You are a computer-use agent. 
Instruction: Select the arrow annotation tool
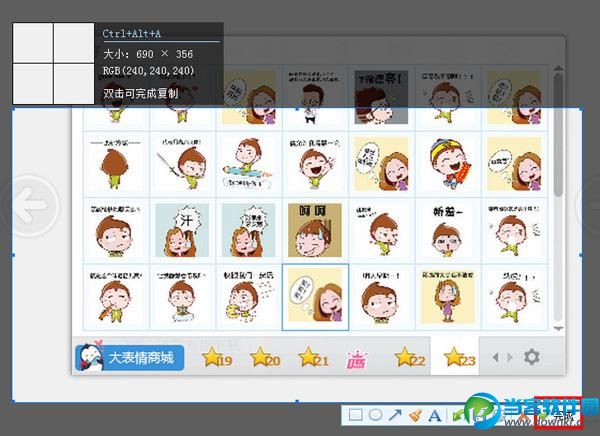395,415
